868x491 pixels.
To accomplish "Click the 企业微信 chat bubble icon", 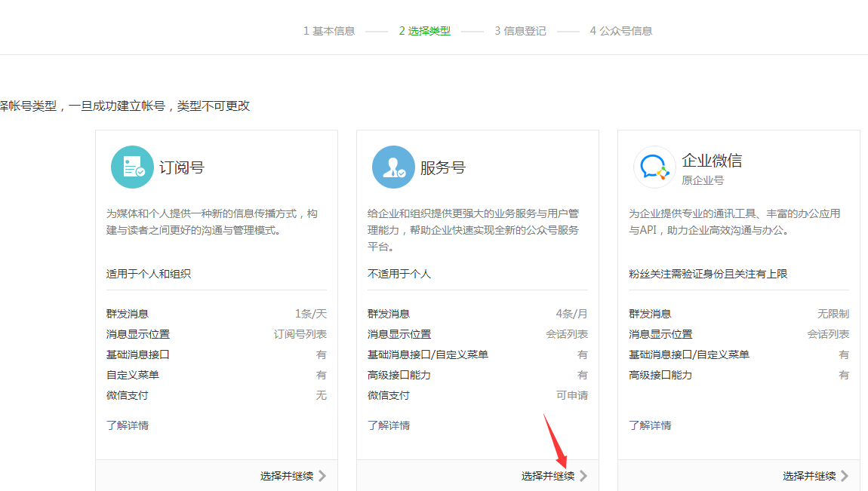I will click(654, 167).
